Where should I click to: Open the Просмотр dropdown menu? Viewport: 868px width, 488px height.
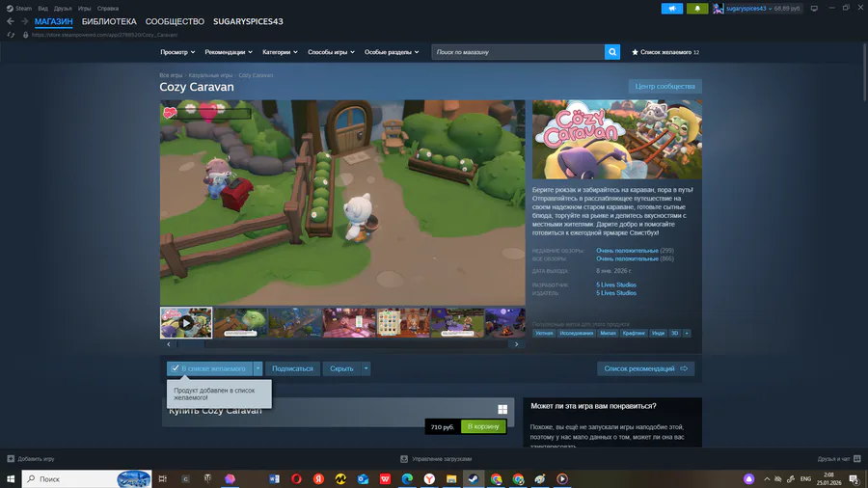pos(177,52)
